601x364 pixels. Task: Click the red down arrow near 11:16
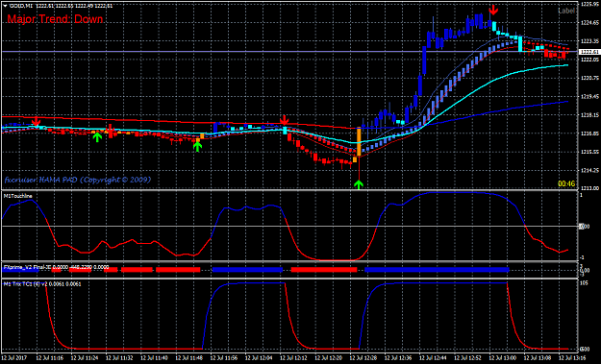[x=36, y=122]
